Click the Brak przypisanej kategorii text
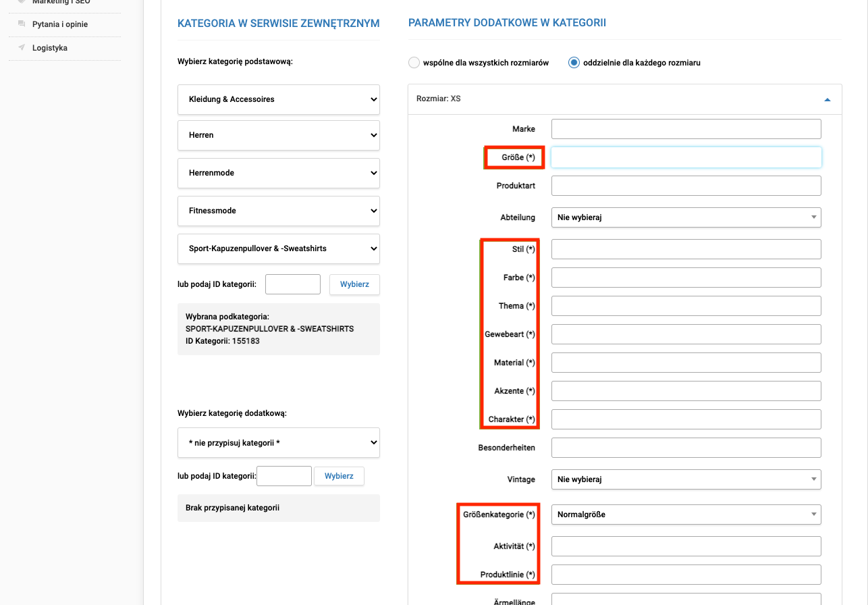 (232, 508)
